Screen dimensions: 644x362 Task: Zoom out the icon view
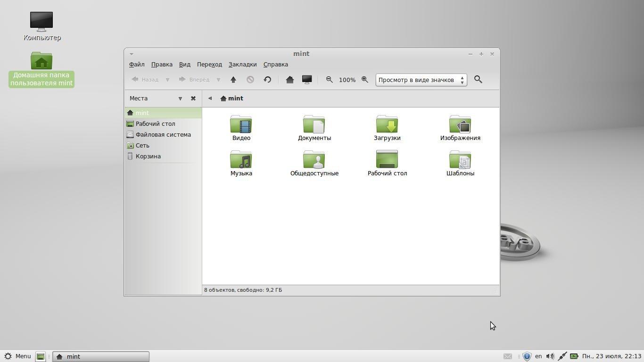click(329, 80)
